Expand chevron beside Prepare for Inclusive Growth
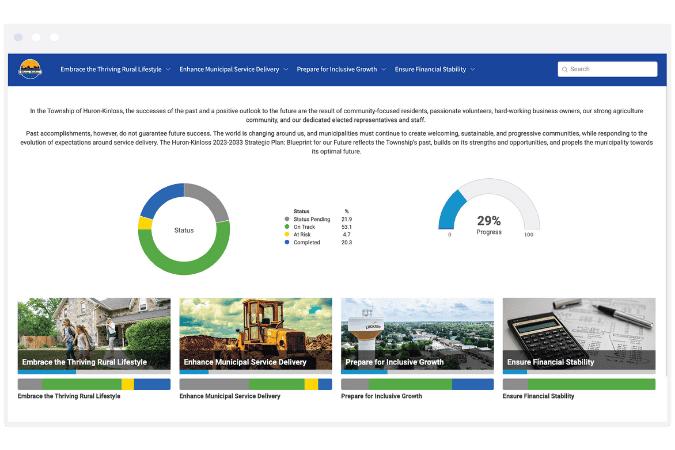This screenshot has height=450, width=675. pyautogui.click(x=384, y=69)
